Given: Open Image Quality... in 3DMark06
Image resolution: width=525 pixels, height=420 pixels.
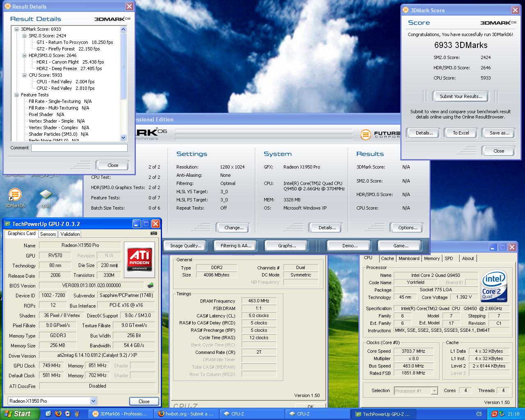Looking at the screenshot, I should pos(185,246).
